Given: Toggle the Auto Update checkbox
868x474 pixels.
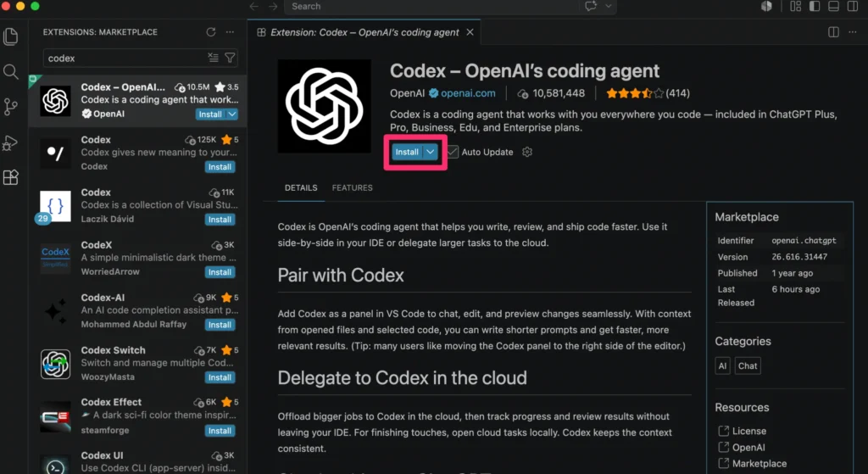Looking at the screenshot, I should 453,152.
